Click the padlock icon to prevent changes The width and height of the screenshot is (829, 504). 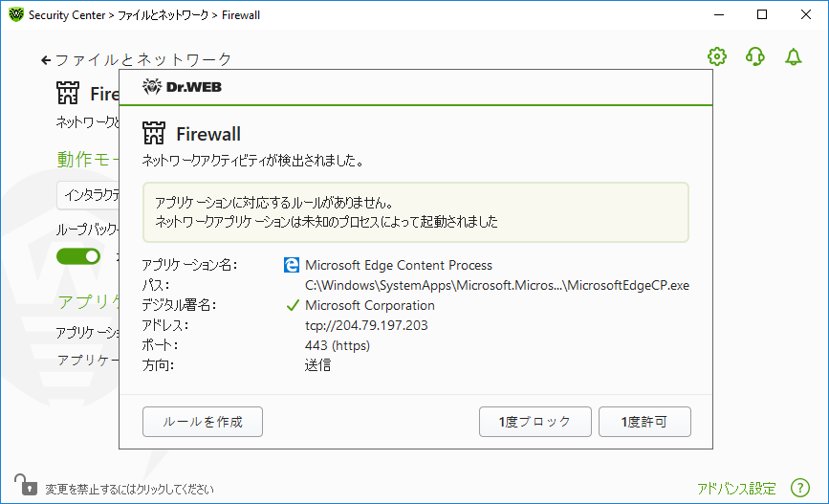[23, 485]
